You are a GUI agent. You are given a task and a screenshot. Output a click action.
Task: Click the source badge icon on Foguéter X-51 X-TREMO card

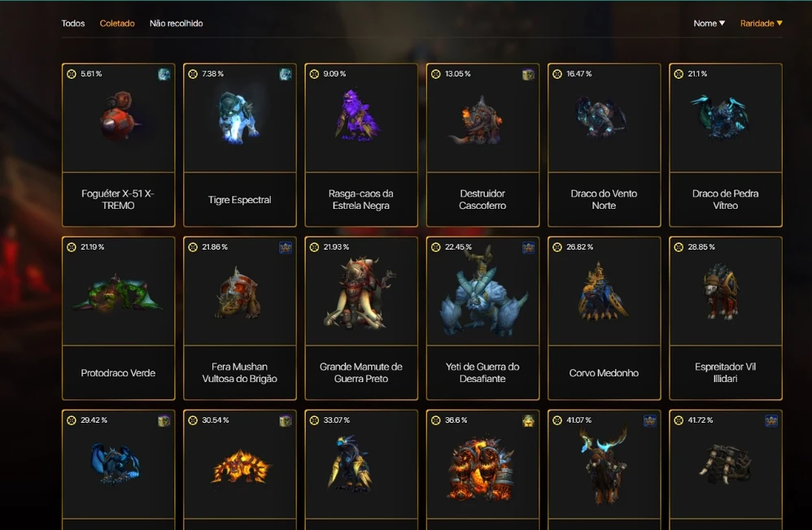tap(164, 75)
